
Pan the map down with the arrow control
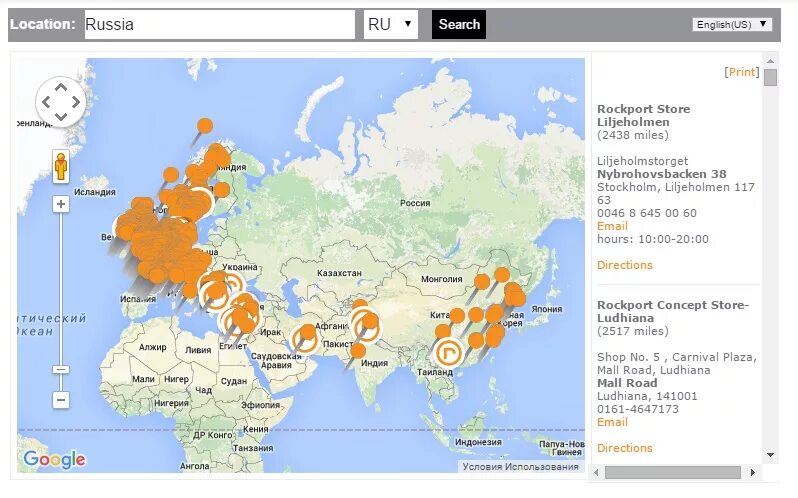[x=61, y=116]
